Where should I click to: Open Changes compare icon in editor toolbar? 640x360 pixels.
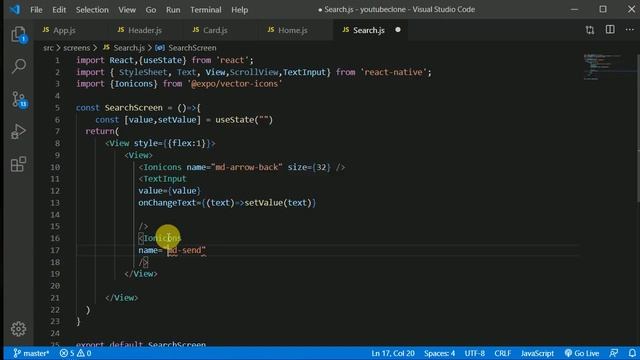[590, 30]
